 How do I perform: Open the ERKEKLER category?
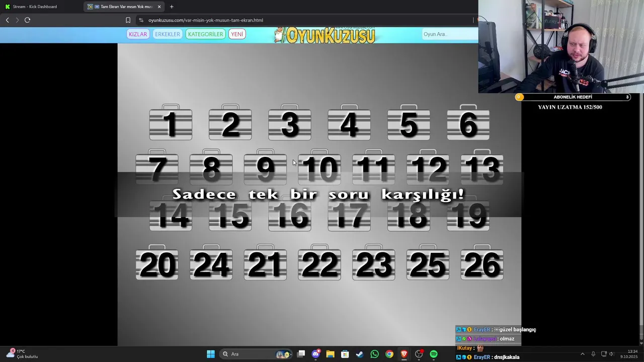pyautogui.click(x=167, y=34)
